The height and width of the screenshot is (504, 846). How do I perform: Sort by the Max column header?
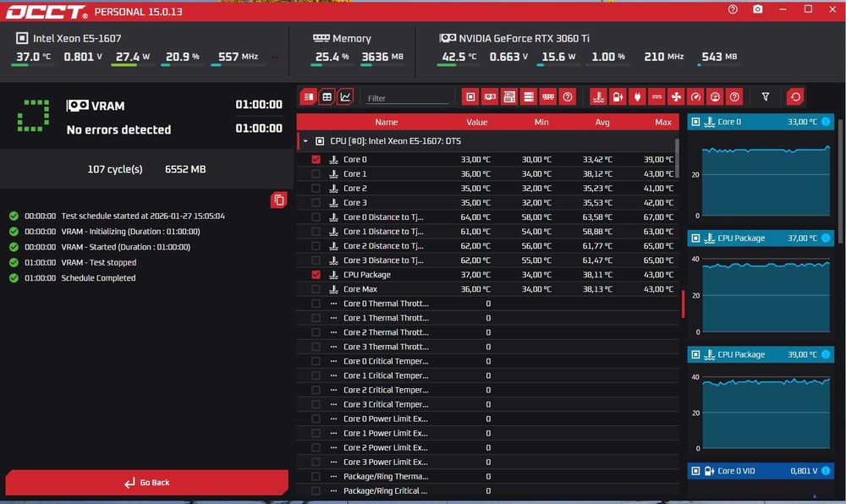pyautogui.click(x=663, y=123)
